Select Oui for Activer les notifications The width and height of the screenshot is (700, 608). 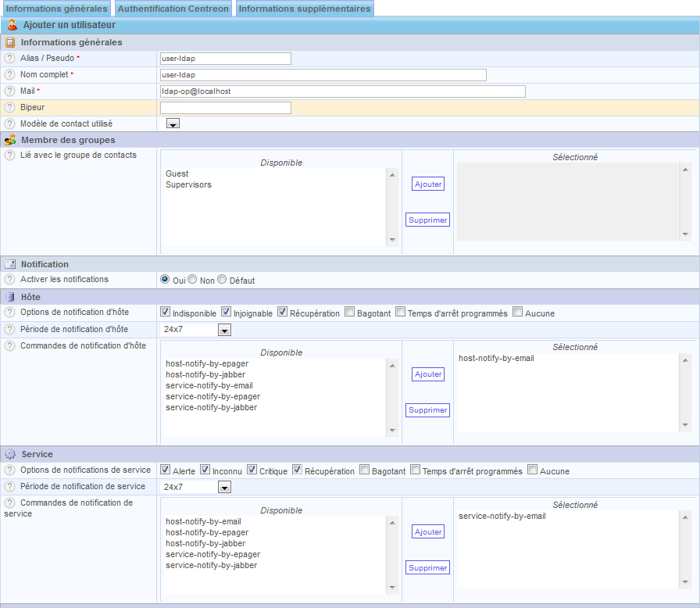pyautogui.click(x=165, y=280)
